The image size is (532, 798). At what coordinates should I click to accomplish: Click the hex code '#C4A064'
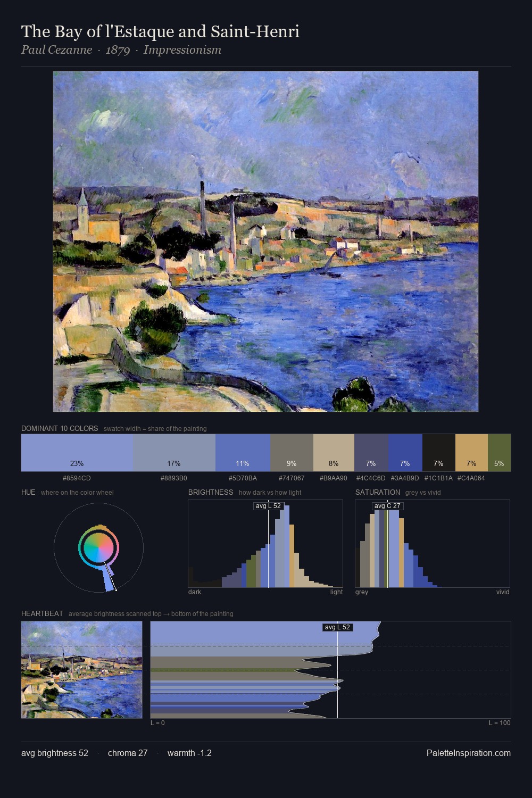tap(471, 478)
